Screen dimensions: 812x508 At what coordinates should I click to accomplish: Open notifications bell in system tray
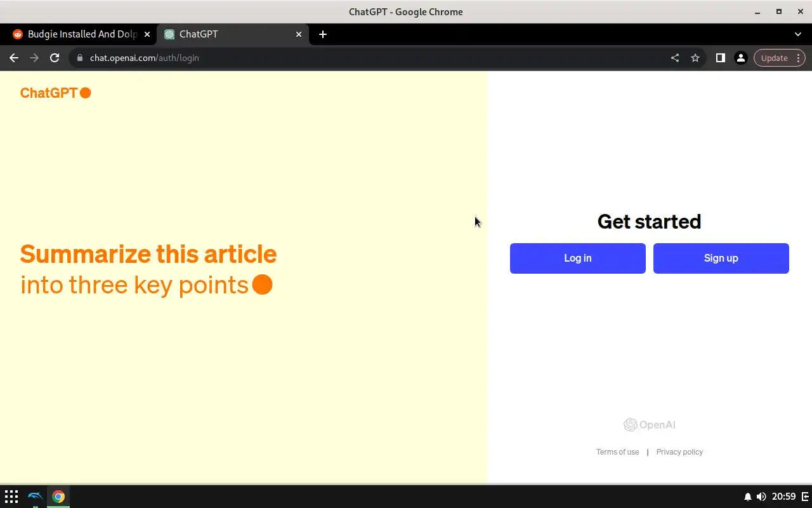[748, 497]
